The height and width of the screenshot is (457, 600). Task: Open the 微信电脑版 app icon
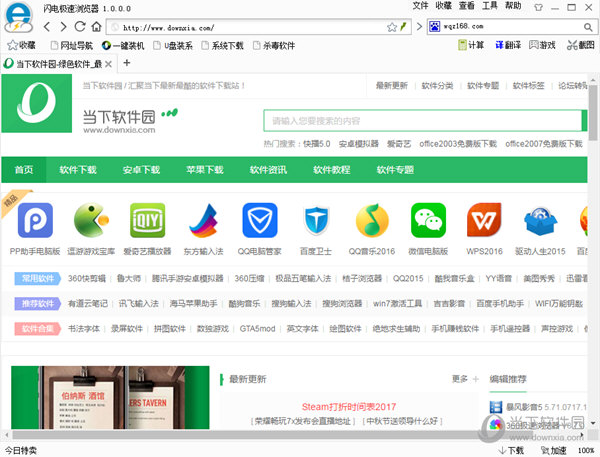point(428,220)
